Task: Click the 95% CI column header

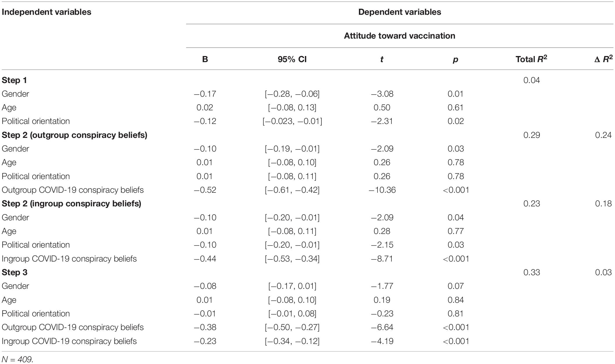Action: (x=292, y=60)
